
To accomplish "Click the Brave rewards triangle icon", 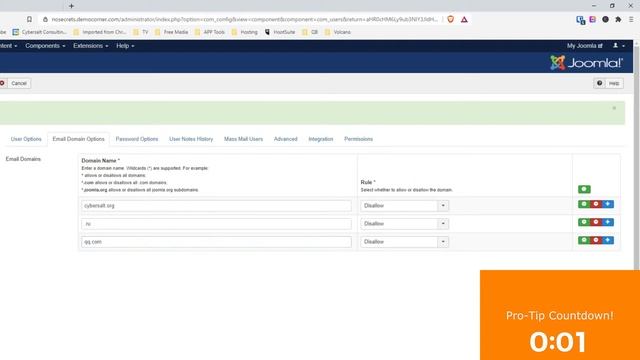I will tap(464, 19).
